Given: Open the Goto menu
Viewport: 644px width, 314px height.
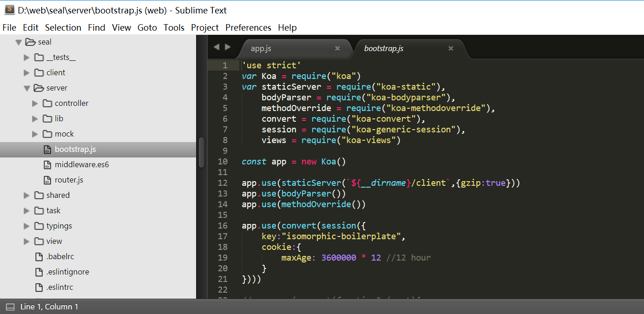Looking at the screenshot, I should (x=147, y=27).
